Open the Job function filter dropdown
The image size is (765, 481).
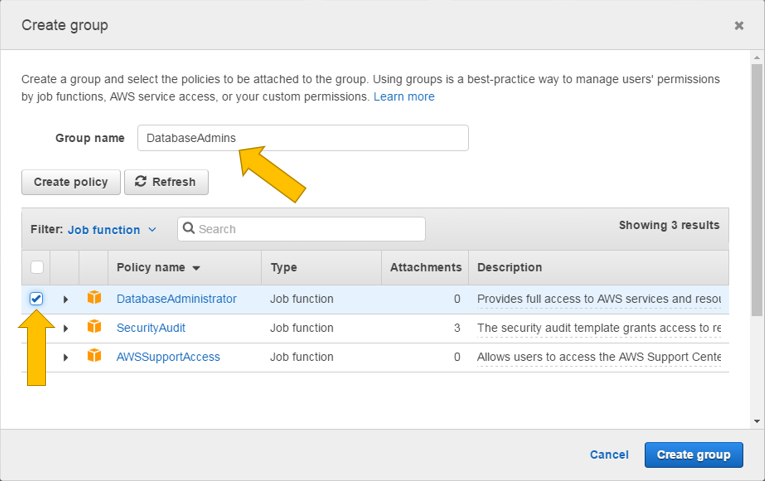point(112,230)
